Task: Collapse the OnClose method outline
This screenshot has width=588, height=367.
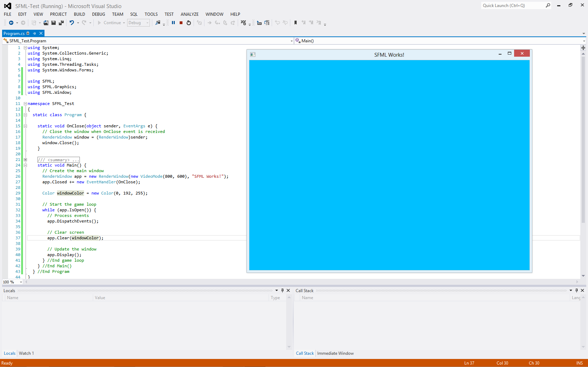Action: click(x=25, y=126)
